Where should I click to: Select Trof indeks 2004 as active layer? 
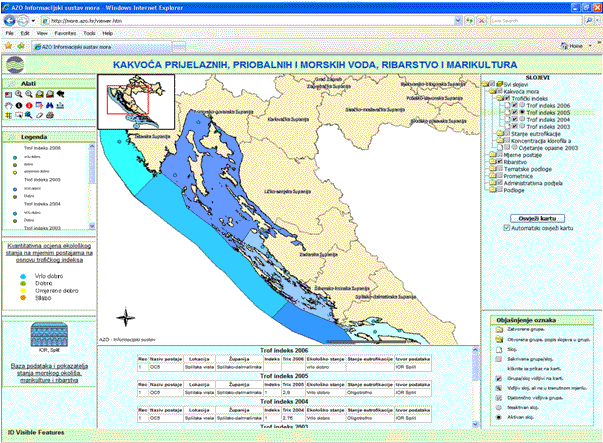point(525,120)
